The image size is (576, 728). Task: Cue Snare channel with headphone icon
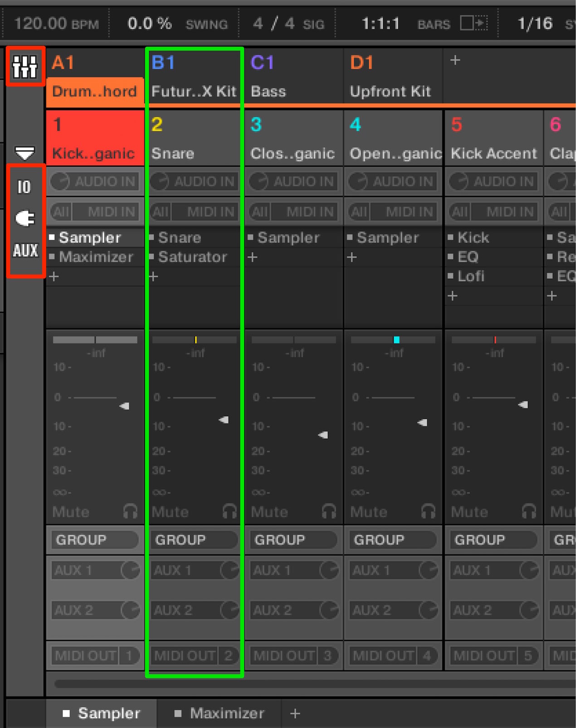click(x=229, y=511)
